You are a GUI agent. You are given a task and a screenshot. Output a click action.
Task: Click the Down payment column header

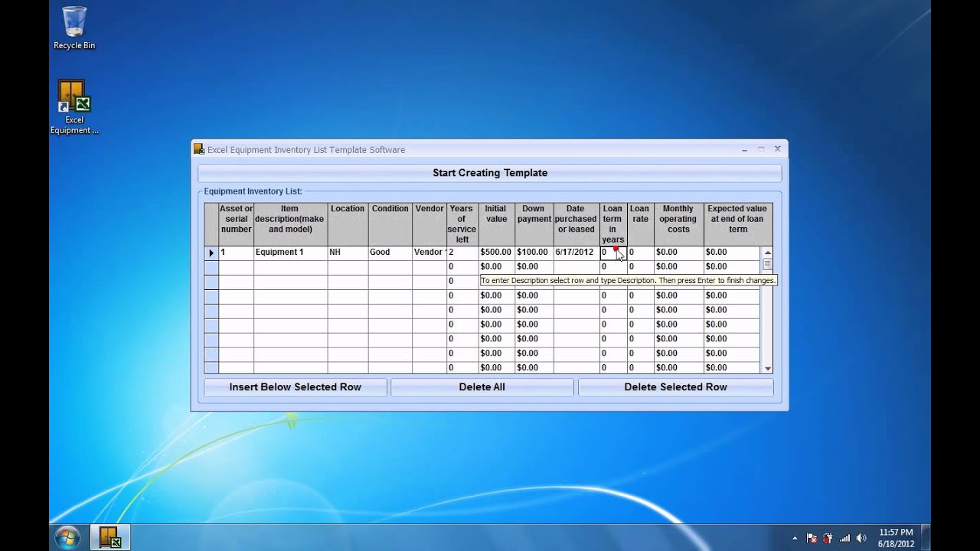(534, 224)
